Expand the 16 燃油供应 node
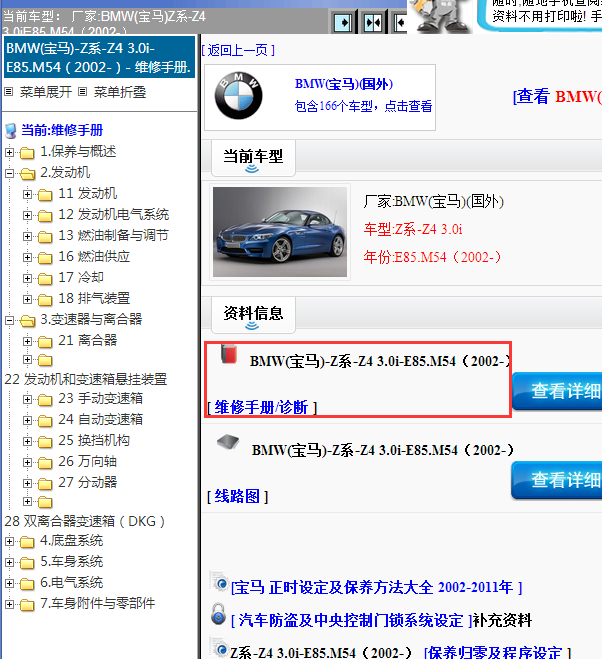The image size is (602, 659). pos(27,257)
